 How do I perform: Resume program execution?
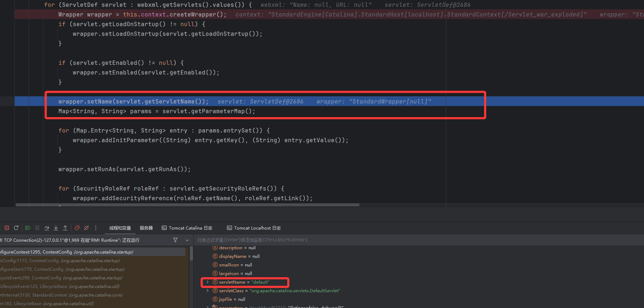28,228
